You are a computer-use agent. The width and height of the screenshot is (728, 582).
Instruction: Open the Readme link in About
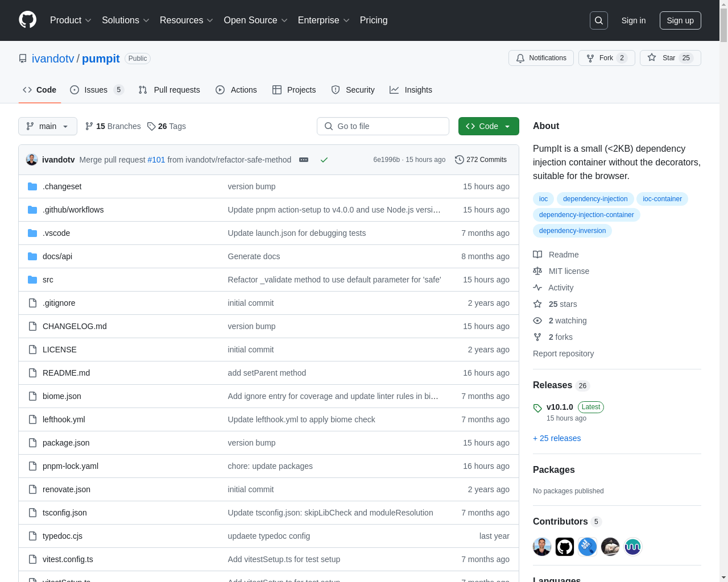tap(556, 255)
